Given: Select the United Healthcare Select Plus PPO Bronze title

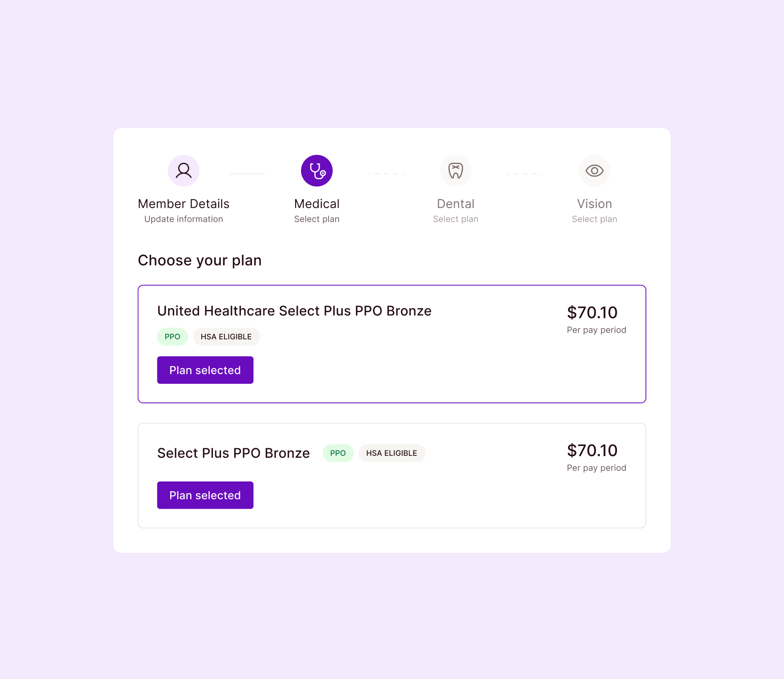Looking at the screenshot, I should 294,311.
